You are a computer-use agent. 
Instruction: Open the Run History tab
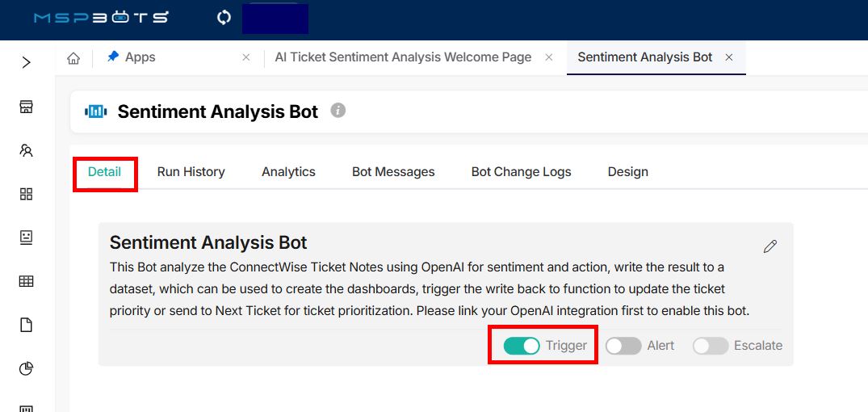191,172
